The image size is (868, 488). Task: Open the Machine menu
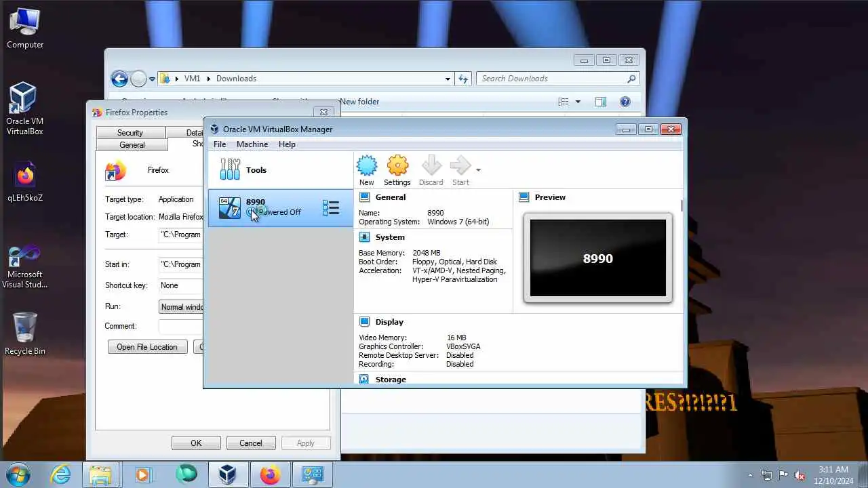click(x=252, y=144)
